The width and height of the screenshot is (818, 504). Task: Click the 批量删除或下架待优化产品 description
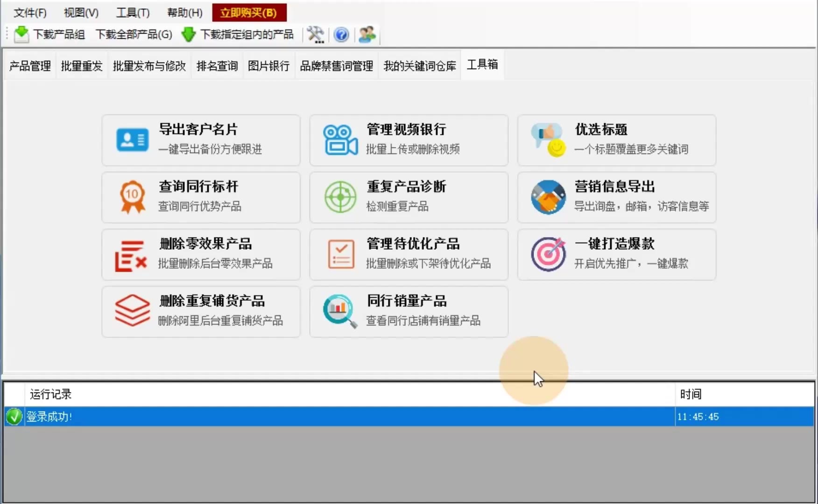pyautogui.click(x=428, y=263)
